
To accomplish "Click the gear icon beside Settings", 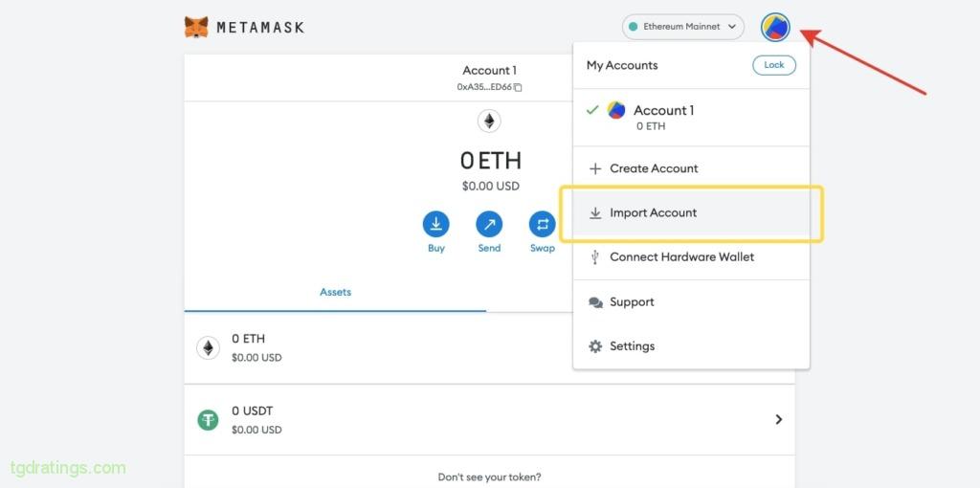I will [595, 346].
